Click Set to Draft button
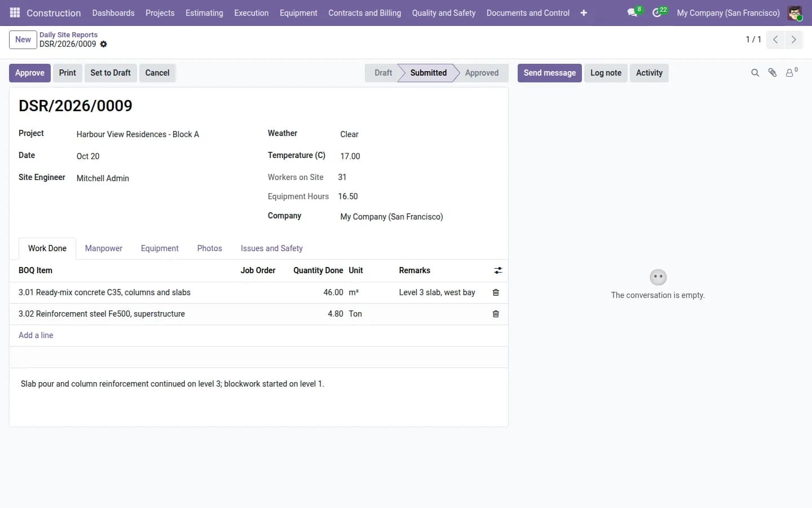 click(111, 73)
